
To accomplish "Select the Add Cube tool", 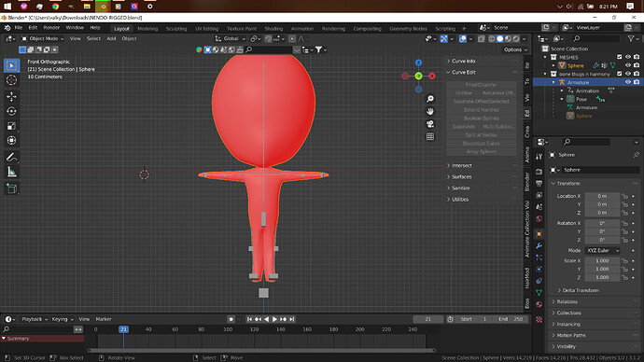I will (x=11, y=188).
